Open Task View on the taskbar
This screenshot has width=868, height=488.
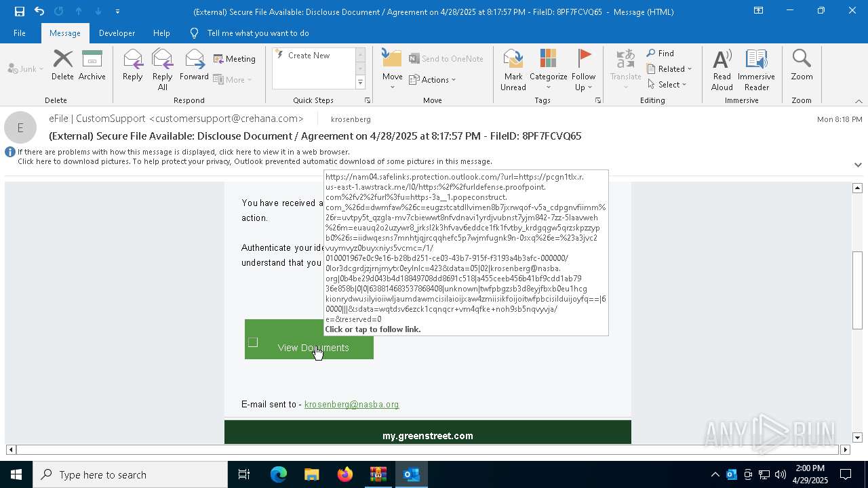click(244, 474)
